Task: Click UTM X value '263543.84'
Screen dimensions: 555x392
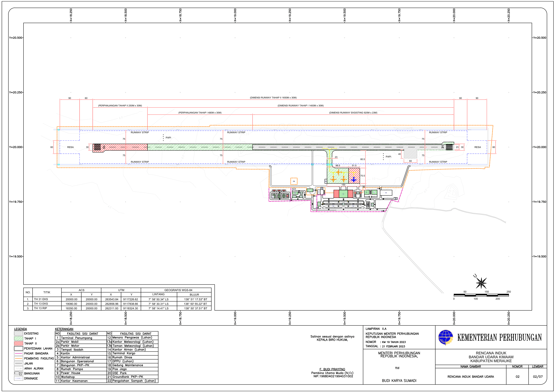Action: [x=112, y=299]
